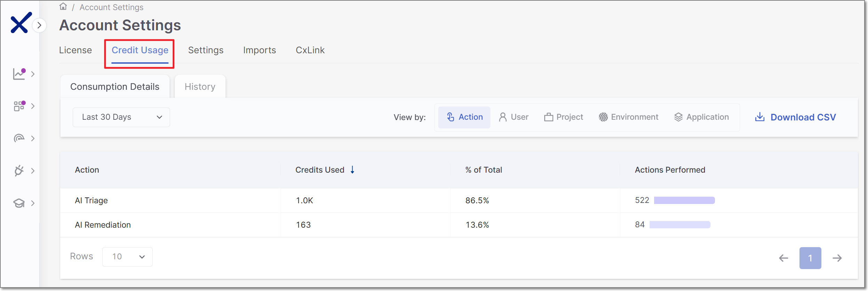Screen dimensions: 868x291
Task: Select the Credit Usage tab
Action: (140, 50)
